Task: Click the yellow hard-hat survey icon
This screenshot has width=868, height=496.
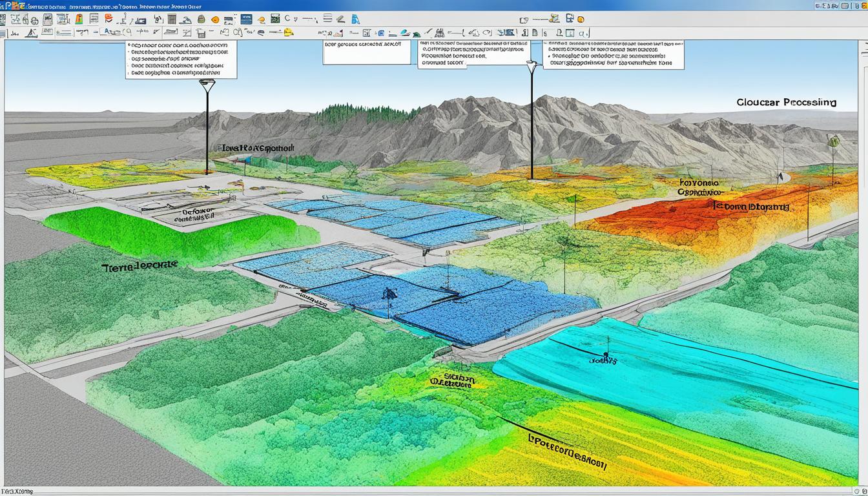Action: pos(288,32)
